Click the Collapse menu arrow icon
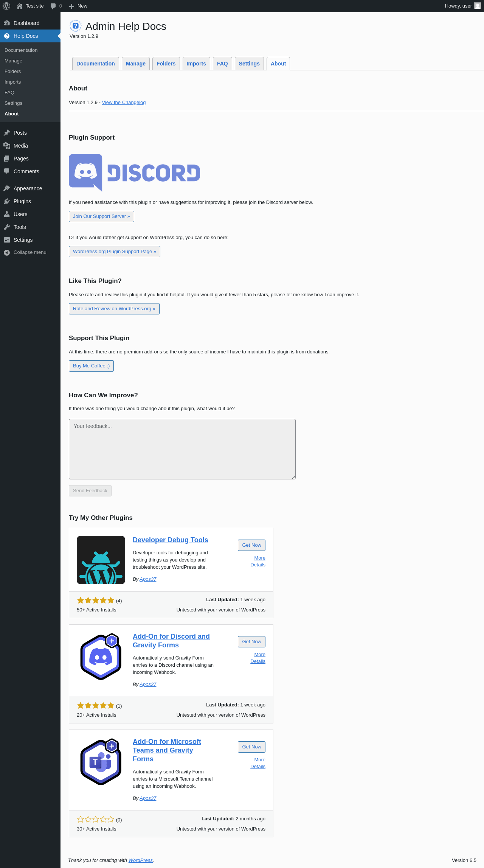Image resolution: width=484 pixels, height=868 pixels. pyautogui.click(x=7, y=252)
